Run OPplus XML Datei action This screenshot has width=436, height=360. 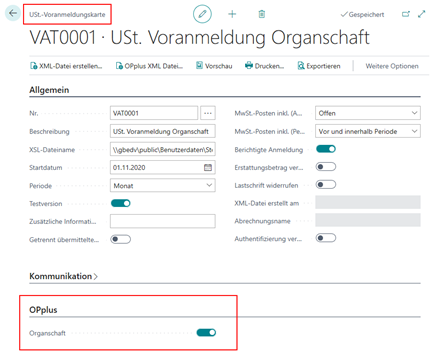pos(149,66)
